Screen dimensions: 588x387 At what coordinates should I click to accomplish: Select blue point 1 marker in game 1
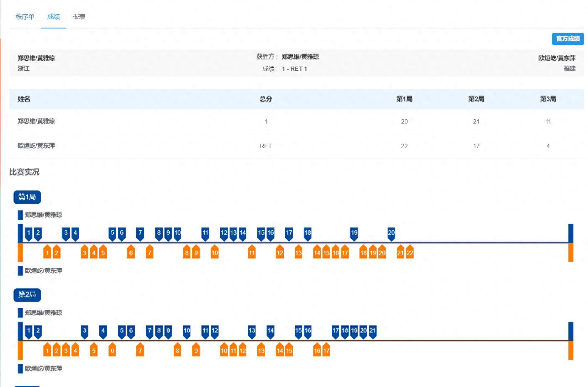tap(29, 233)
